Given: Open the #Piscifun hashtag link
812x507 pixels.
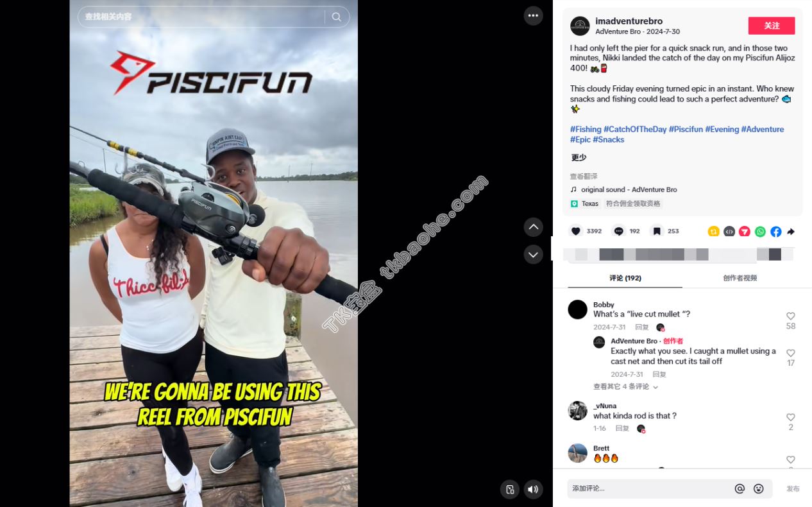Looking at the screenshot, I should pos(686,129).
